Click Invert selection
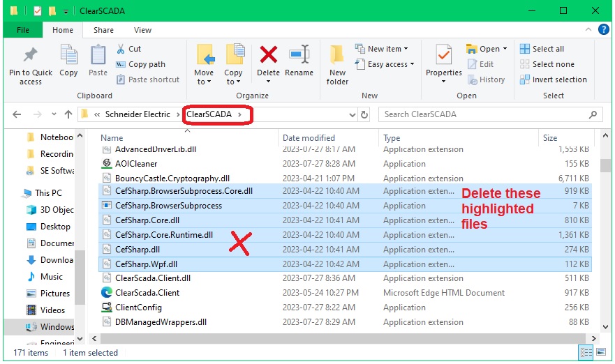Viewport: 615px width, 364px height. pos(554,79)
